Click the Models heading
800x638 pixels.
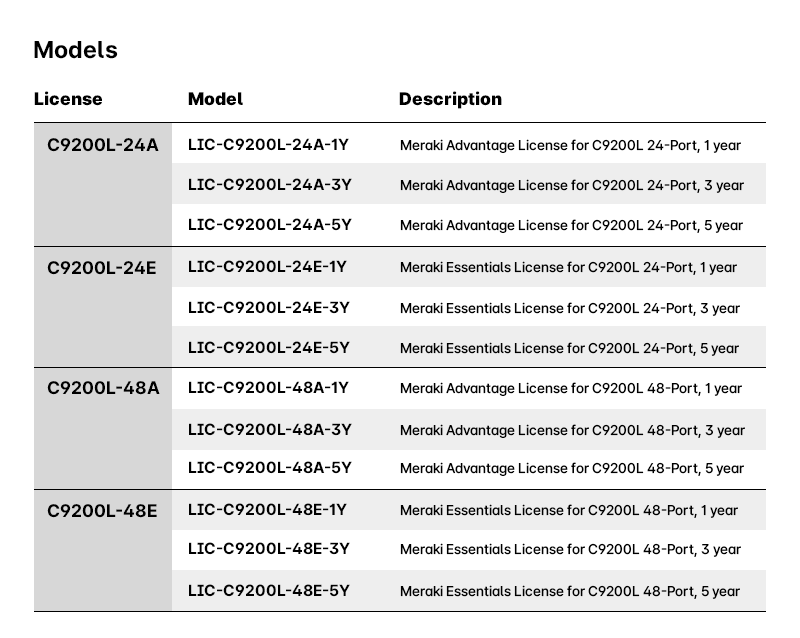tap(75, 50)
